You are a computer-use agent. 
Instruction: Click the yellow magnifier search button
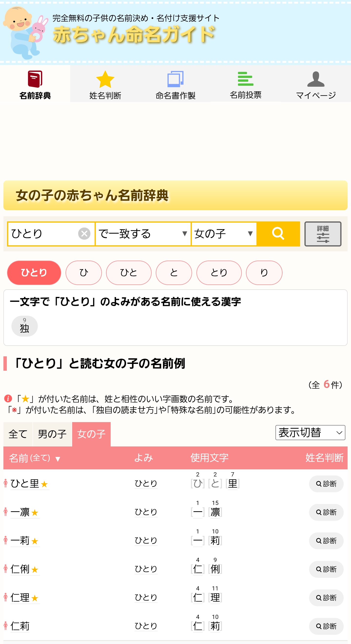(278, 234)
